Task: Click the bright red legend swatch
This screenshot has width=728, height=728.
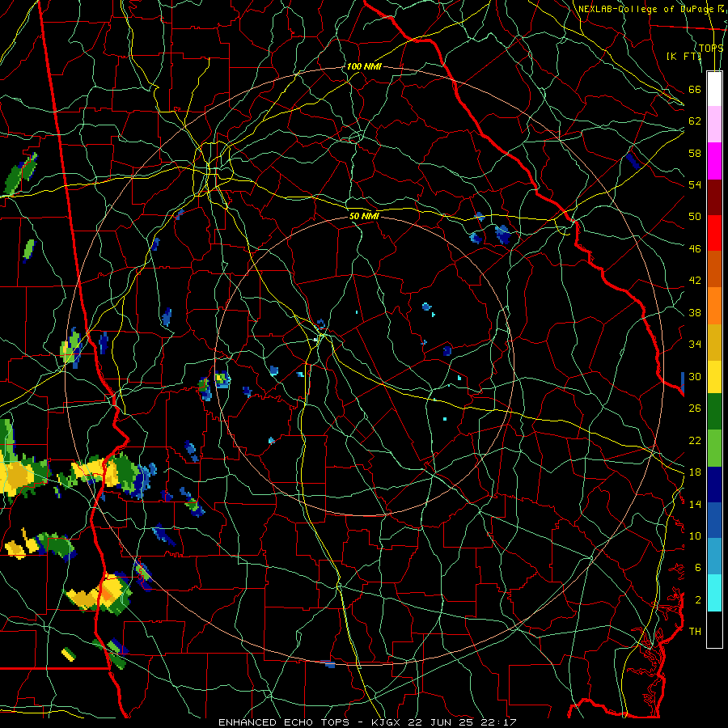Action: [x=714, y=233]
